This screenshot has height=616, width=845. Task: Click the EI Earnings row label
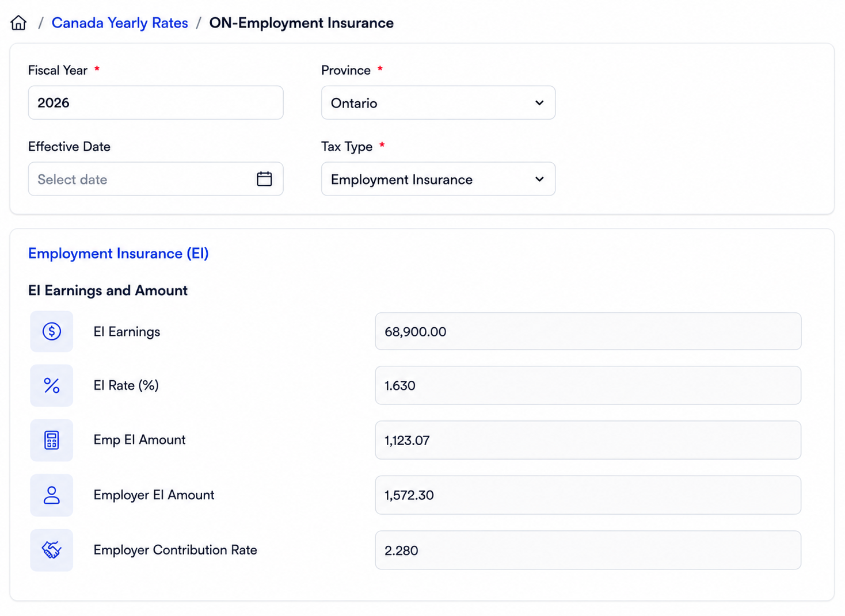point(127,332)
